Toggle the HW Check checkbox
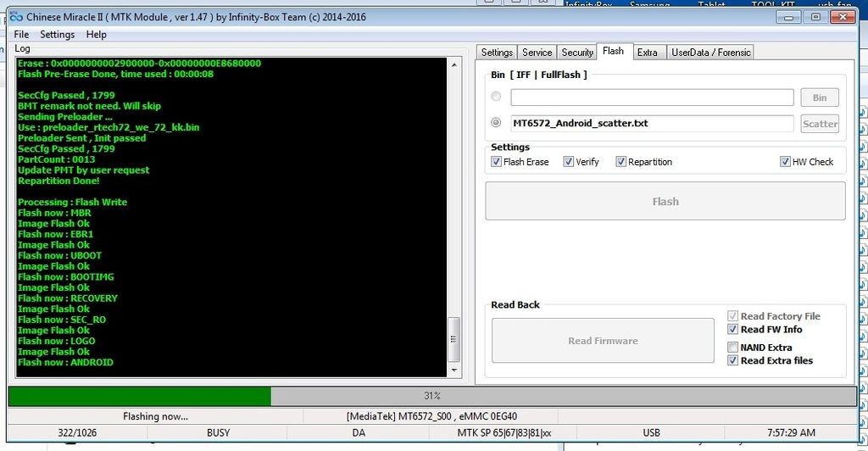This screenshot has width=868, height=451. [786, 162]
